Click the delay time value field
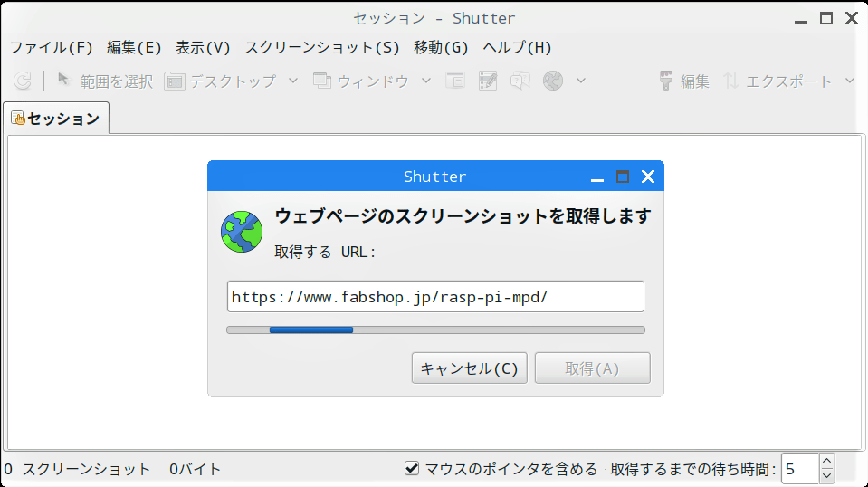Image resolution: width=868 pixels, height=487 pixels. click(799, 469)
